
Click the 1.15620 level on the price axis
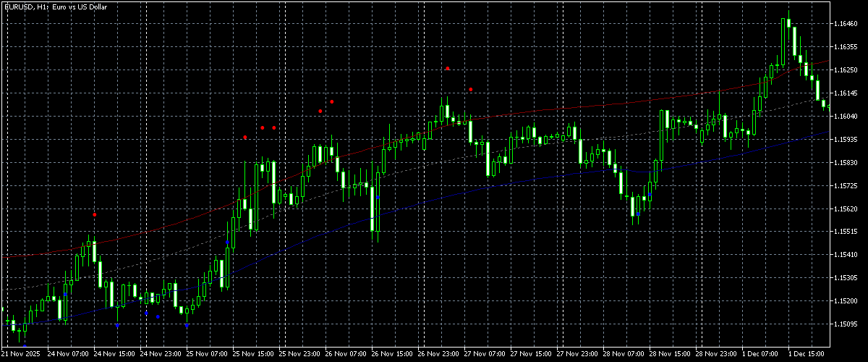point(846,209)
